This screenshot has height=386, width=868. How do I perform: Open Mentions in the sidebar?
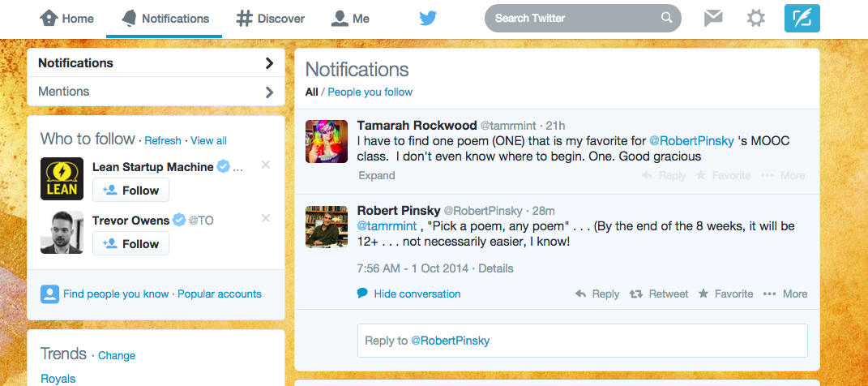pos(156,92)
